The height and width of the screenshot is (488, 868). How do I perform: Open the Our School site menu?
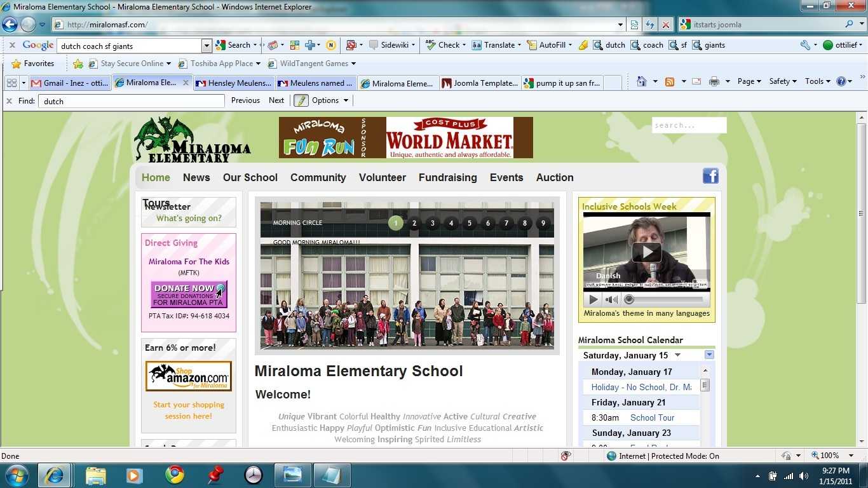(x=250, y=177)
